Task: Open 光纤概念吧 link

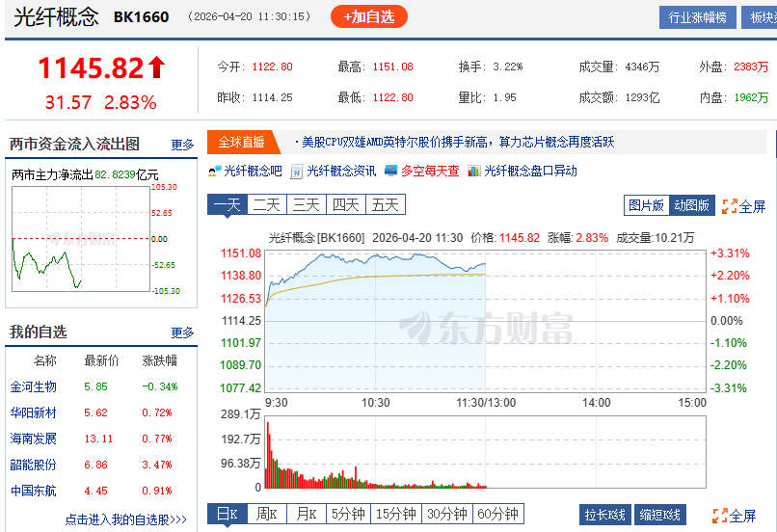Action: pos(254,172)
